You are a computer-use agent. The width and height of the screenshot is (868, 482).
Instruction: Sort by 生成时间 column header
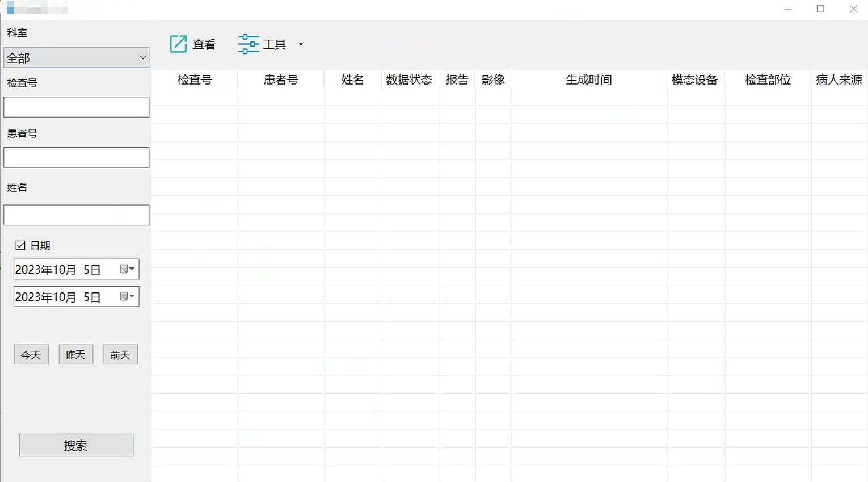point(589,79)
